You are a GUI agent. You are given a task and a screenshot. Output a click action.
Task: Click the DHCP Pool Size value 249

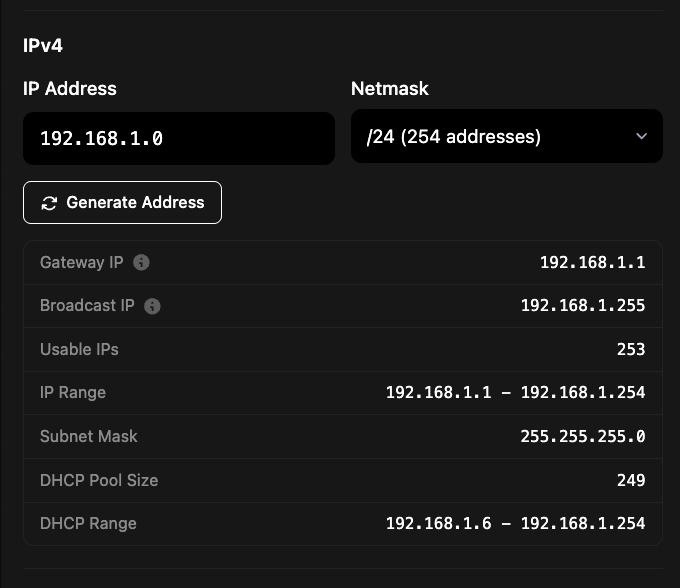pyautogui.click(x=630, y=480)
